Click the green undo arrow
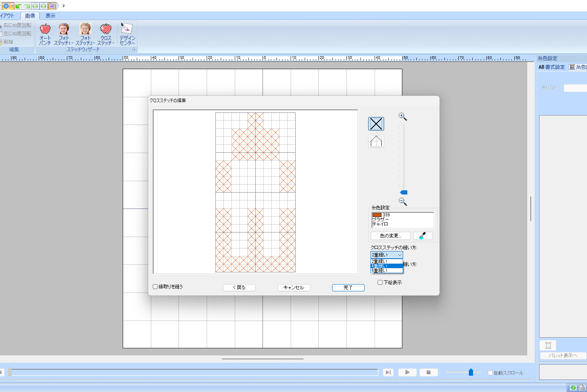Viewport: 587px width, 392px height. (x=18, y=6)
